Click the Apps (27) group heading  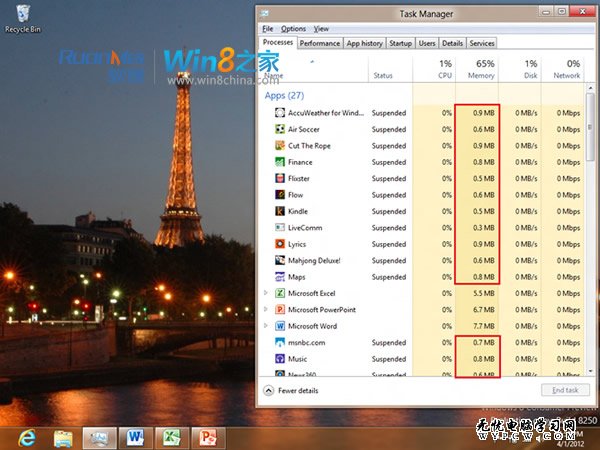284,96
